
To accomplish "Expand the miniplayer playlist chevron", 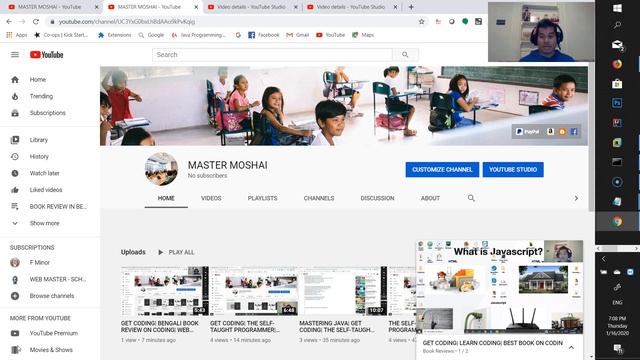I will 571,347.
